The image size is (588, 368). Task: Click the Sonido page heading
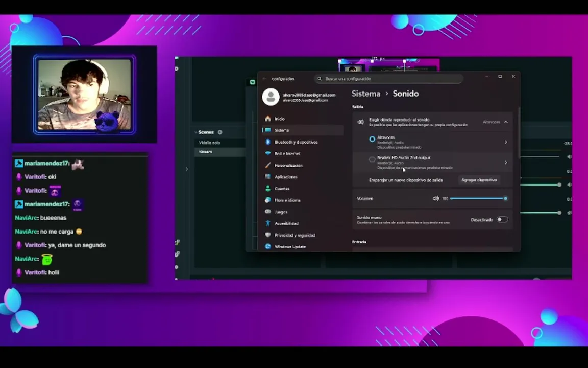[x=405, y=94]
